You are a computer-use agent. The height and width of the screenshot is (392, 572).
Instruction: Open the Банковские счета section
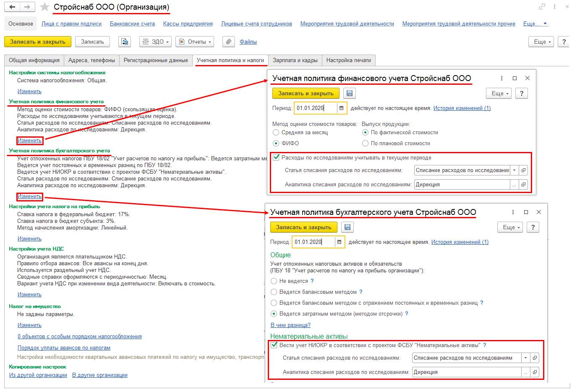coord(132,24)
